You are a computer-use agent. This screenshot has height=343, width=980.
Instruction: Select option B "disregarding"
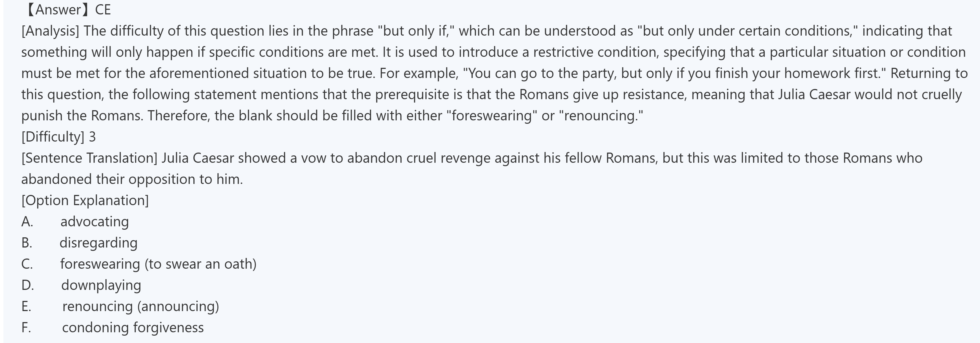pyautogui.click(x=98, y=243)
